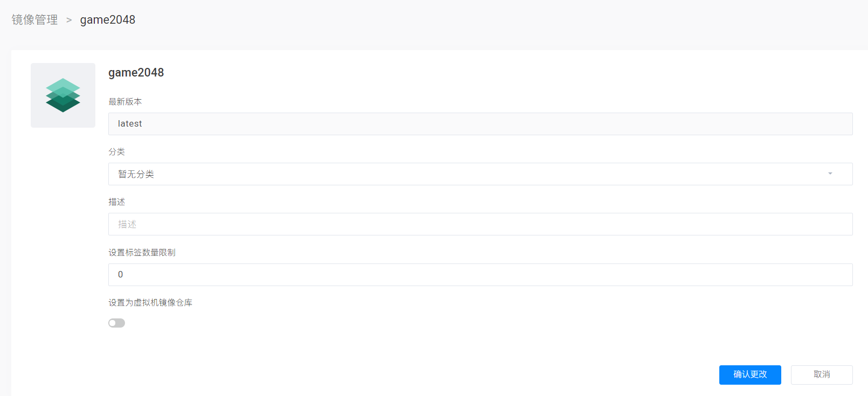Viewport: 868px width, 396px height.
Task: Click the latest version field
Action: point(480,124)
